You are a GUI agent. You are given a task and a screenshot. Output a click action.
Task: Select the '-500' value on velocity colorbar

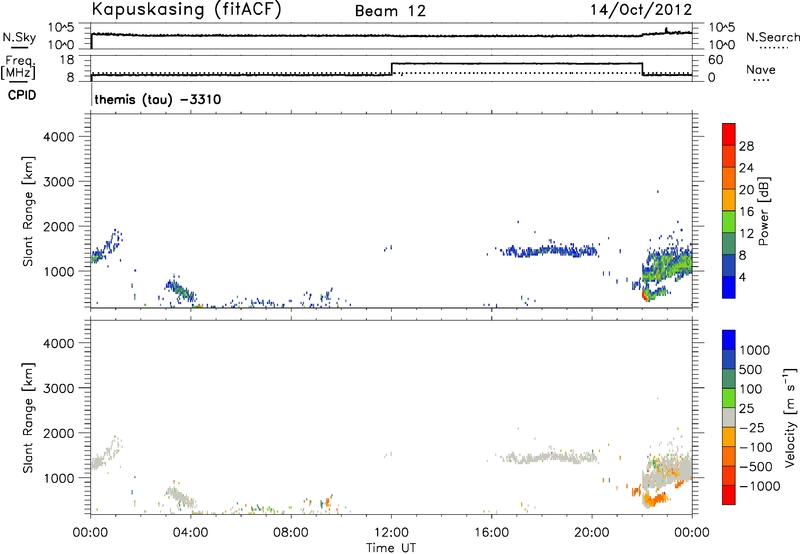tap(756, 467)
